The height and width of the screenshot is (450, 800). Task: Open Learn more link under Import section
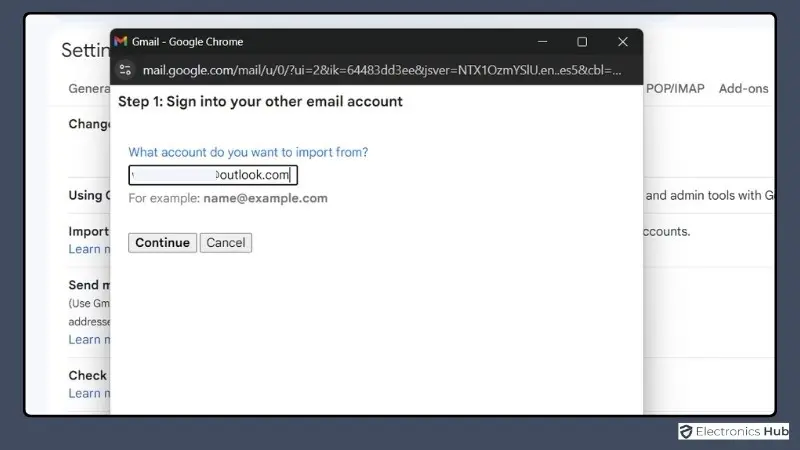click(x=88, y=249)
